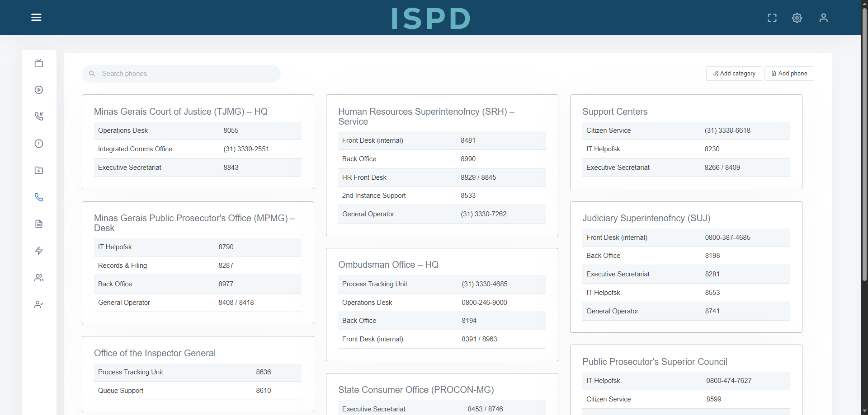Screen dimensions: 868x415
Task: Open the user check sidebar icon
Action: click(39, 304)
